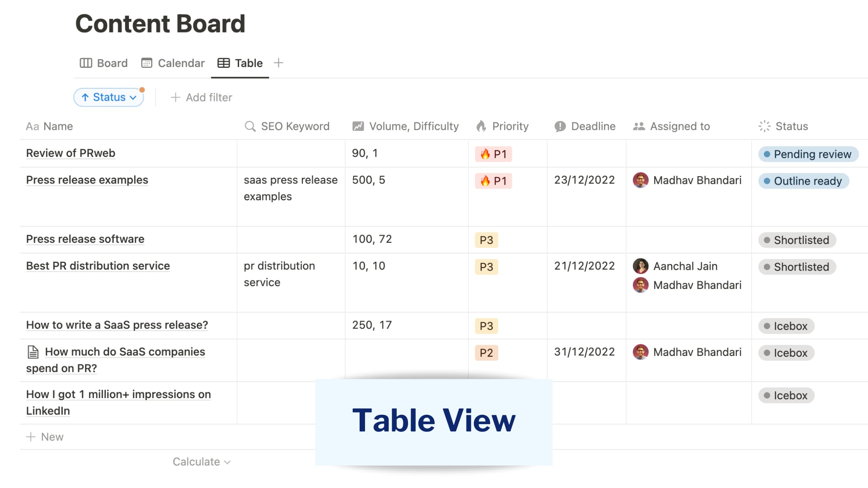Open the Status sort dropdown
The height and width of the screenshot is (488, 868).
(108, 97)
